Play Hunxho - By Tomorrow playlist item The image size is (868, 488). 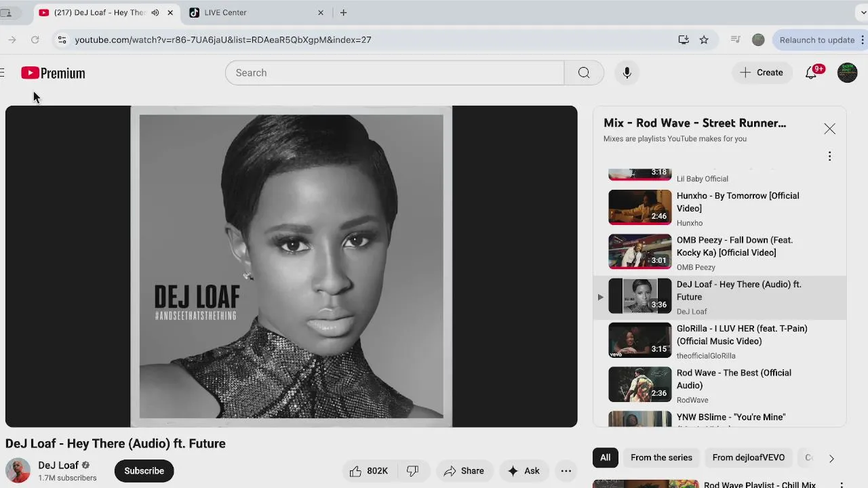tap(719, 207)
